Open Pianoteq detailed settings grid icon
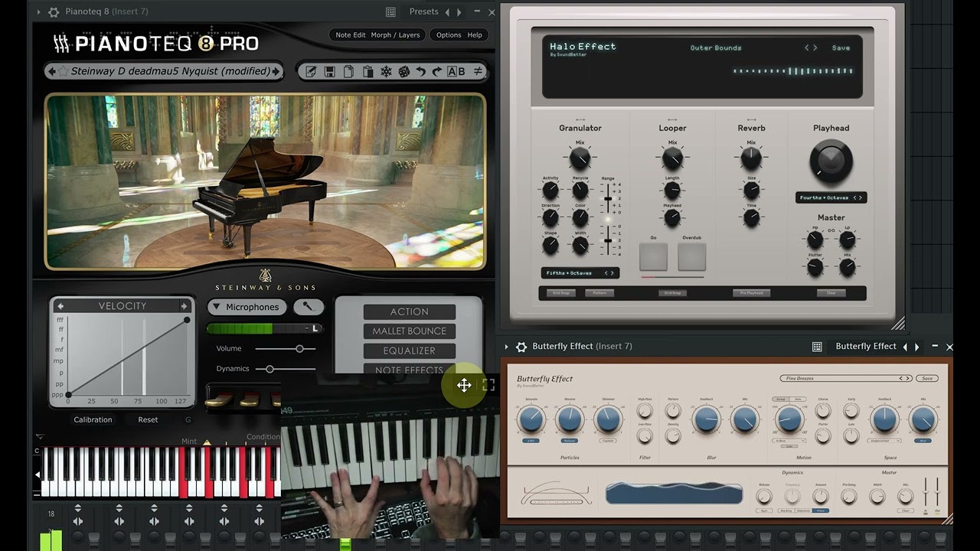980x551 pixels. coord(390,11)
